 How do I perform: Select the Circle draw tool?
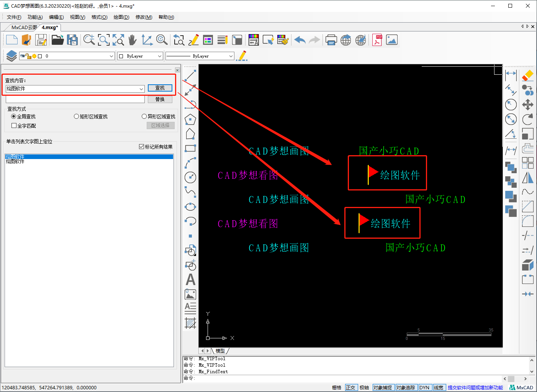pyautogui.click(x=190, y=177)
